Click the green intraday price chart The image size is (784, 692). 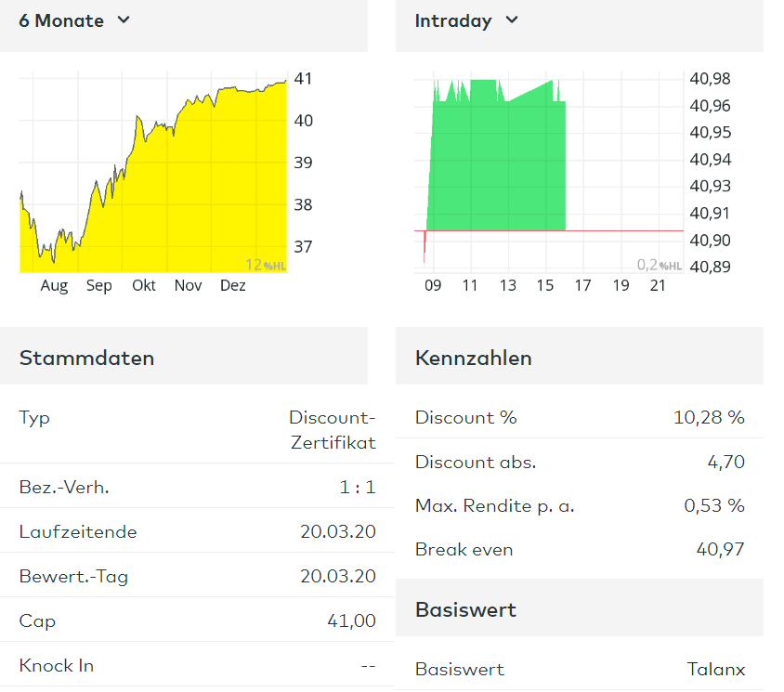495,167
